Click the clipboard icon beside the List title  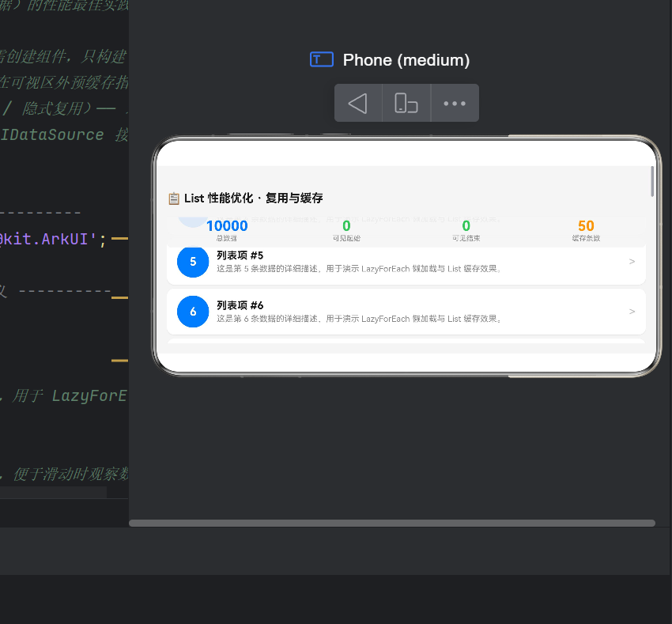tap(174, 199)
